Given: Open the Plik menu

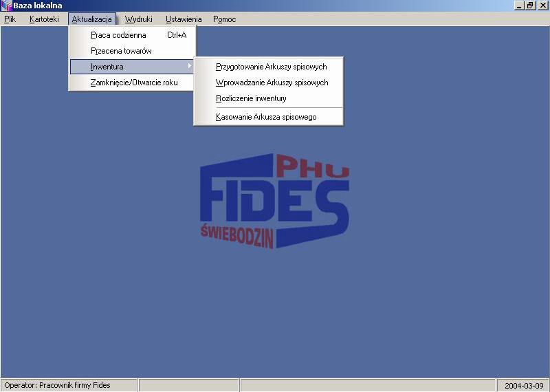Looking at the screenshot, I should pos(10,19).
